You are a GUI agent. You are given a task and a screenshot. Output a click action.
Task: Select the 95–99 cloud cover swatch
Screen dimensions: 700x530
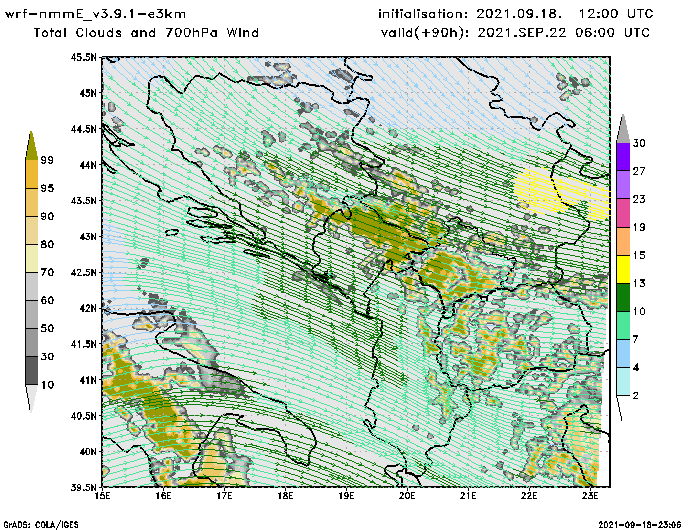point(32,174)
